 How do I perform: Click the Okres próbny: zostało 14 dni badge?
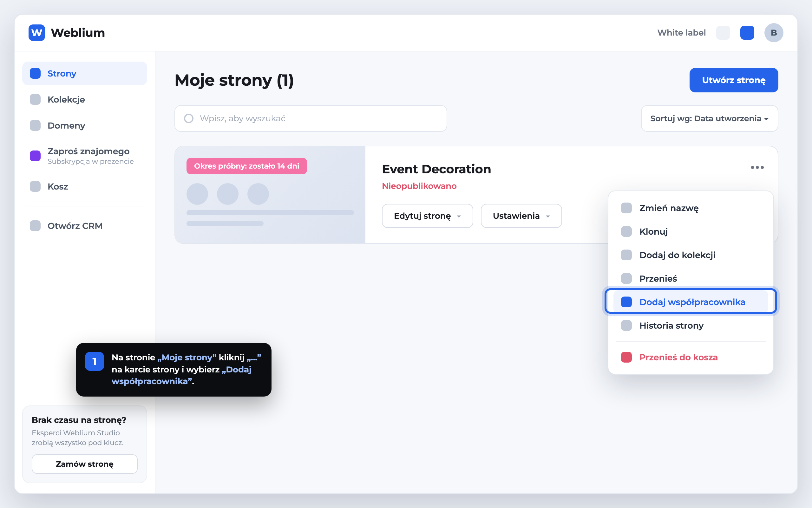(247, 166)
